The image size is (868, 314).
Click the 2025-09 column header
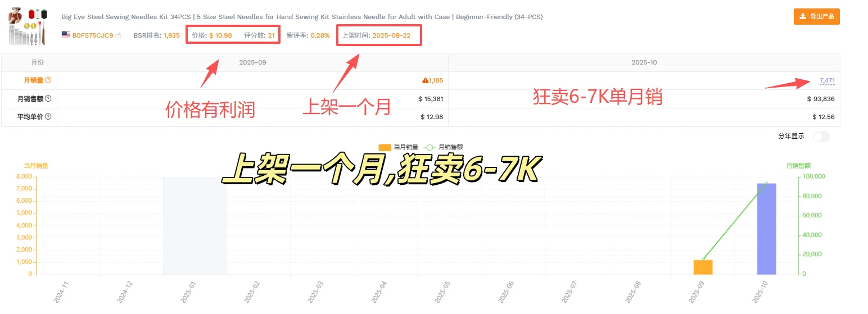(x=252, y=62)
